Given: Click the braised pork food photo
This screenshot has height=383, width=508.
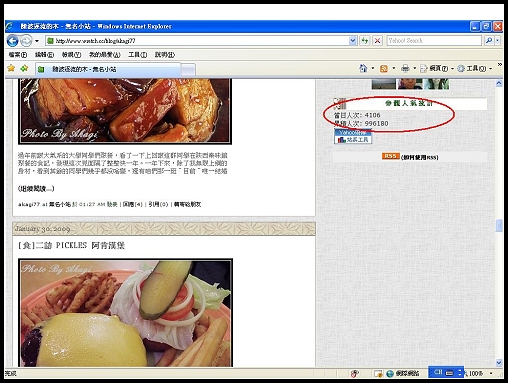Looking at the screenshot, I should coord(125,111).
